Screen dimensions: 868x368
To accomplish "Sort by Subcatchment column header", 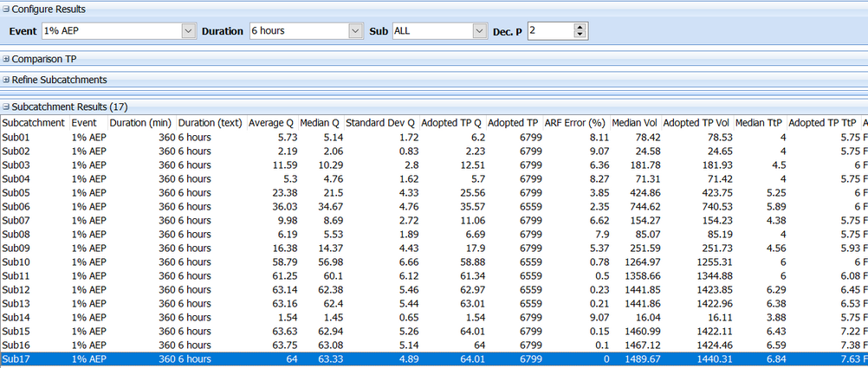I will pyautogui.click(x=33, y=123).
